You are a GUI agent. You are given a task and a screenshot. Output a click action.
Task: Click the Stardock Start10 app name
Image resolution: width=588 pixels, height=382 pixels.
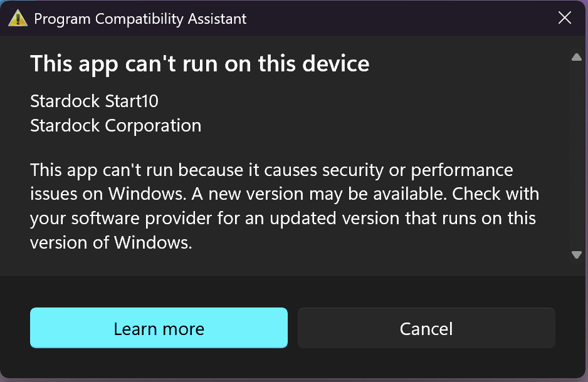(94, 101)
